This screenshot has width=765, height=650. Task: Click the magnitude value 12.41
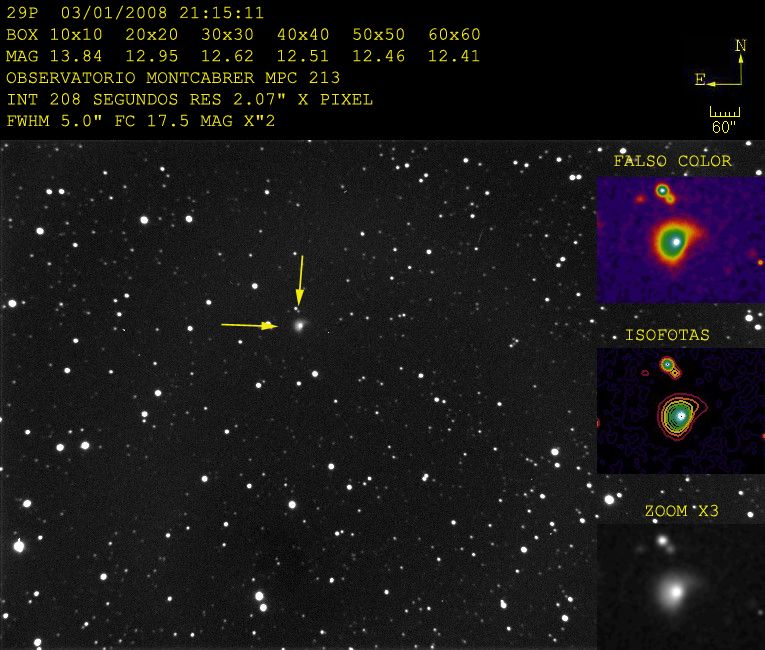[x=454, y=56]
